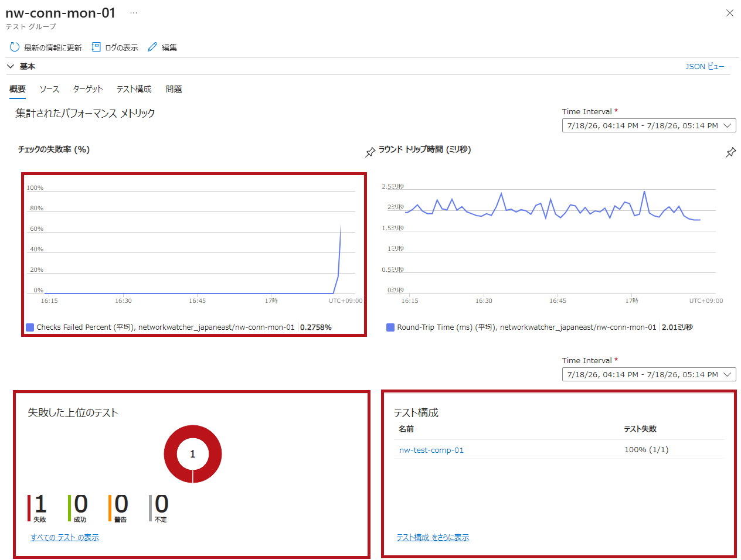The height and width of the screenshot is (560, 741).
Task: Switch to the ターゲット tab
Action: click(x=88, y=89)
